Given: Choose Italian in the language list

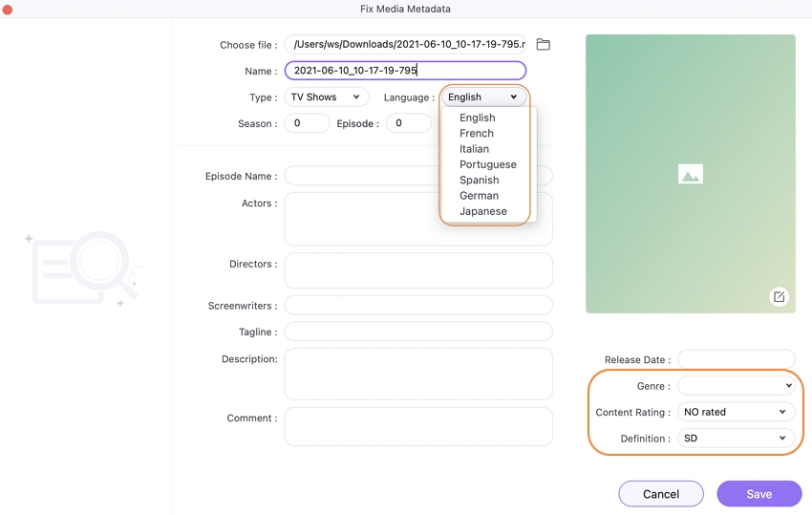Looking at the screenshot, I should 474,149.
